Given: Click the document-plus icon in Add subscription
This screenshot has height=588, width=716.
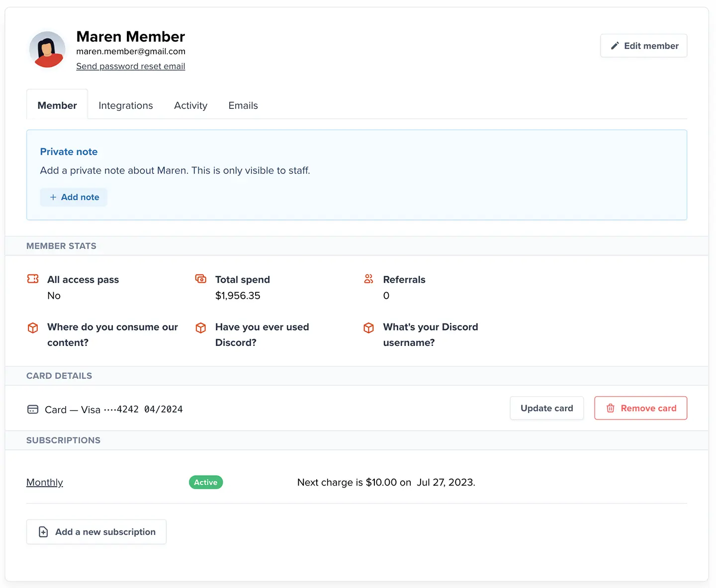Looking at the screenshot, I should click(43, 532).
